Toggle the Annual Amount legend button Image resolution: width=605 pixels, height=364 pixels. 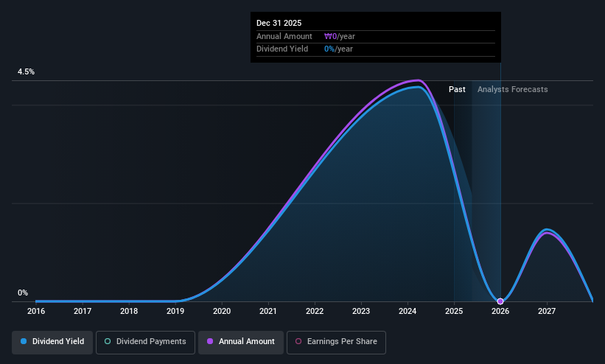click(241, 343)
